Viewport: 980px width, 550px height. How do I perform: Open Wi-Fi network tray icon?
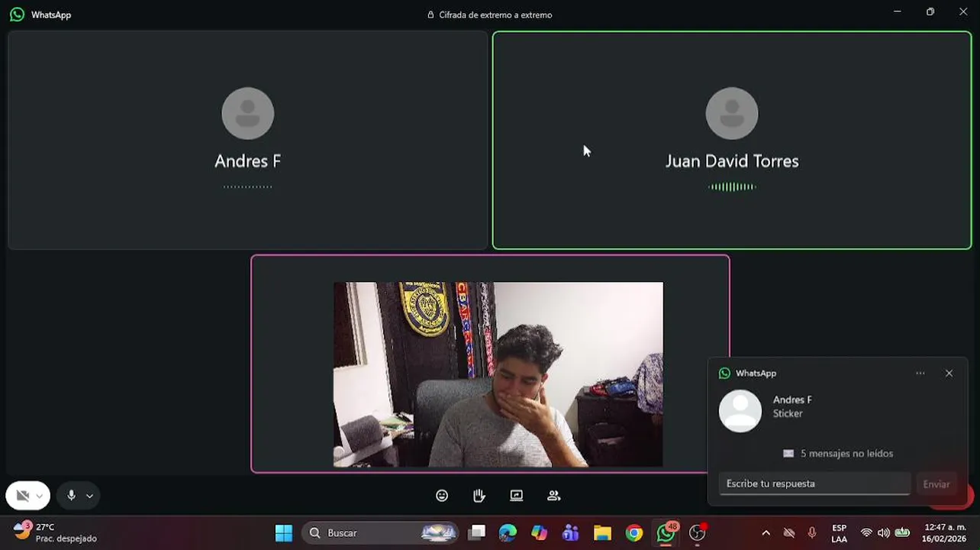(x=866, y=533)
